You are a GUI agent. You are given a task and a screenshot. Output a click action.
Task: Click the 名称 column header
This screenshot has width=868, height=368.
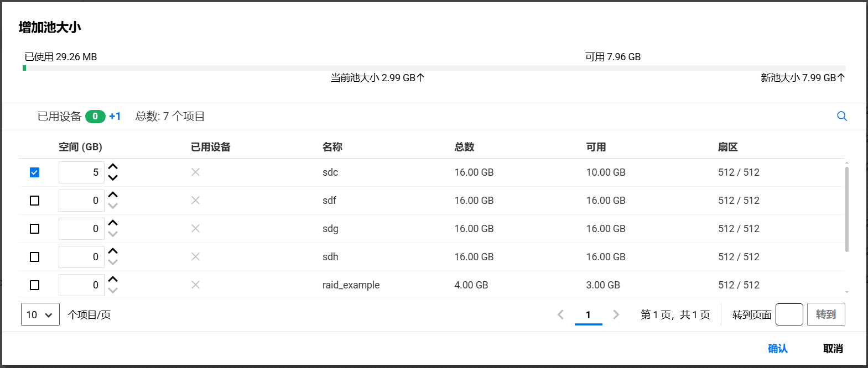[332, 147]
